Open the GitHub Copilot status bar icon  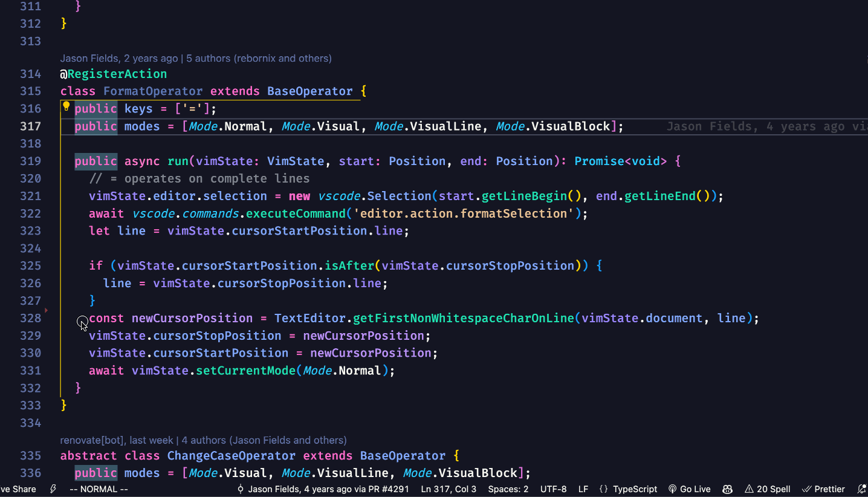click(727, 489)
